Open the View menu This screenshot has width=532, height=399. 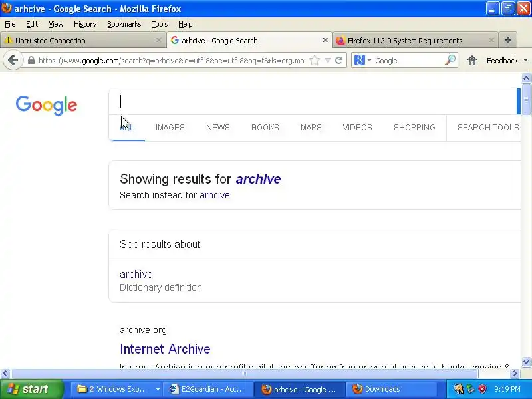point(56,24)
